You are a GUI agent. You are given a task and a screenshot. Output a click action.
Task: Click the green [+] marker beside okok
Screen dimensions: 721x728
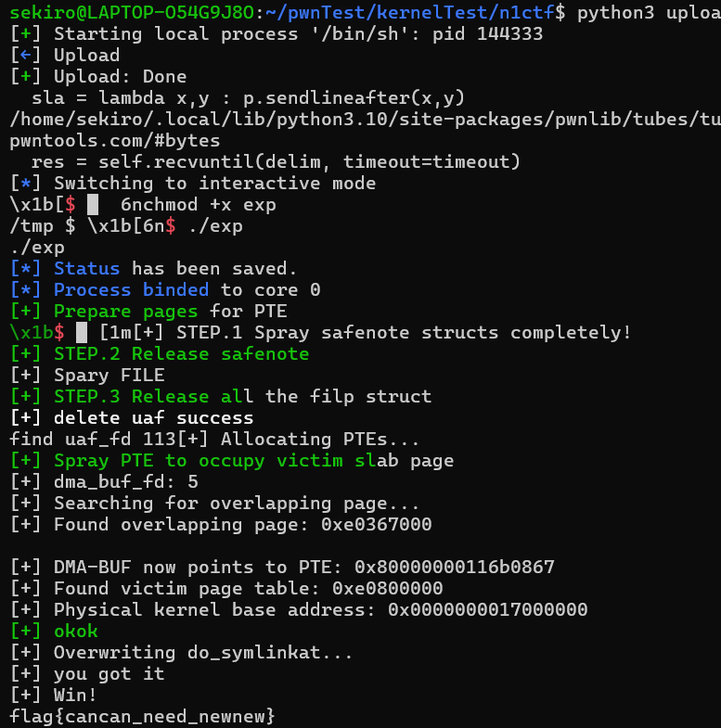tap(26, 631)
